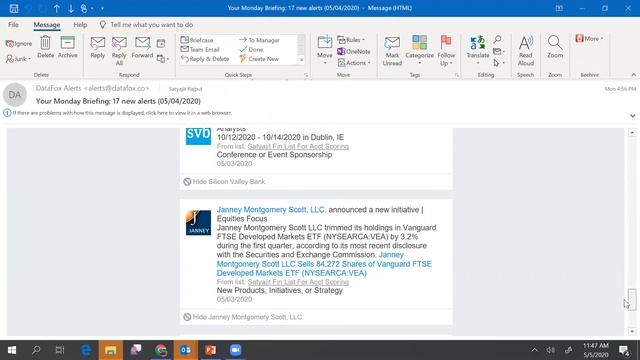Click Tell me what you want to do
Viewport: 640px width, 360px height.
coord(151,24)
